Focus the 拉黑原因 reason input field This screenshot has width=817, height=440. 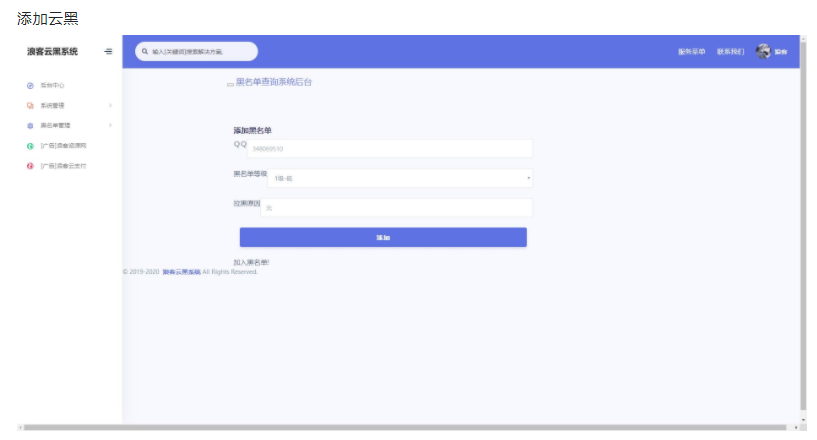(396, 208)
